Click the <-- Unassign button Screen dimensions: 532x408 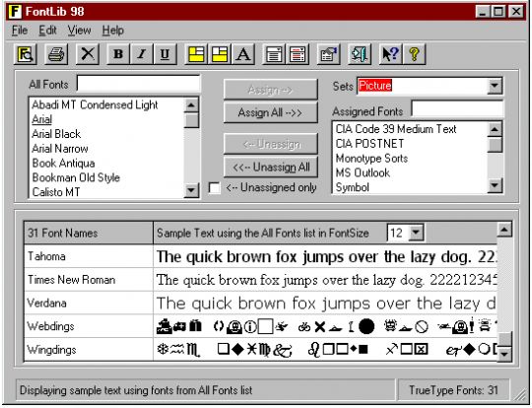click(270, 144)
